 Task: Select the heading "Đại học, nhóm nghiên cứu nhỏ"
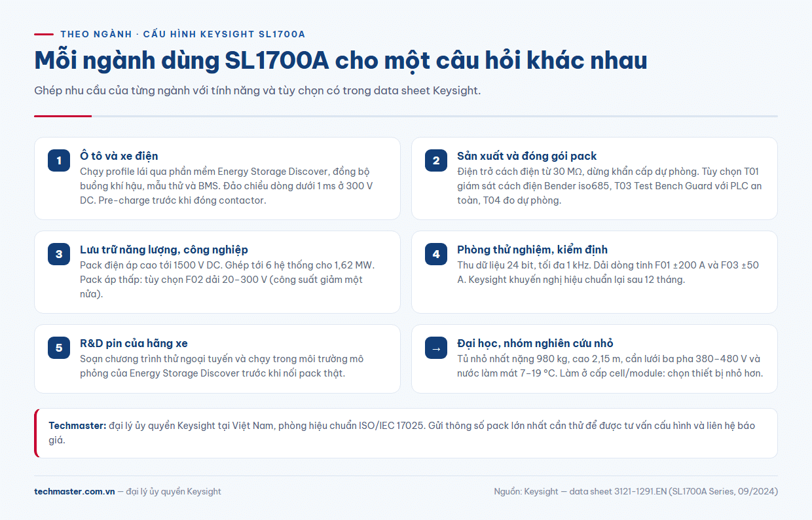[535, 343]
